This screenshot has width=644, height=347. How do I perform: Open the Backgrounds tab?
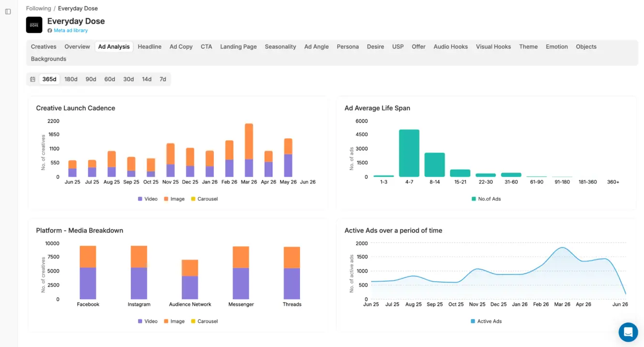(48, 59)
